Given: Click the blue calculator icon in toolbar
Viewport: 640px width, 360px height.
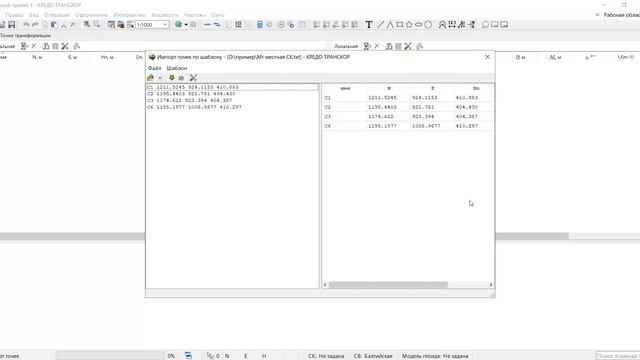Looking at the screenshot, I should pyautogui.click(x=260, y=24).
